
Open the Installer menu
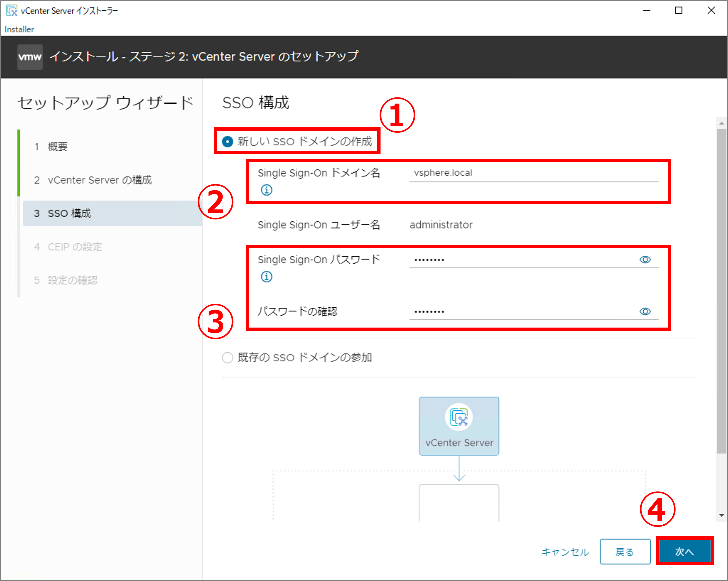19,29
